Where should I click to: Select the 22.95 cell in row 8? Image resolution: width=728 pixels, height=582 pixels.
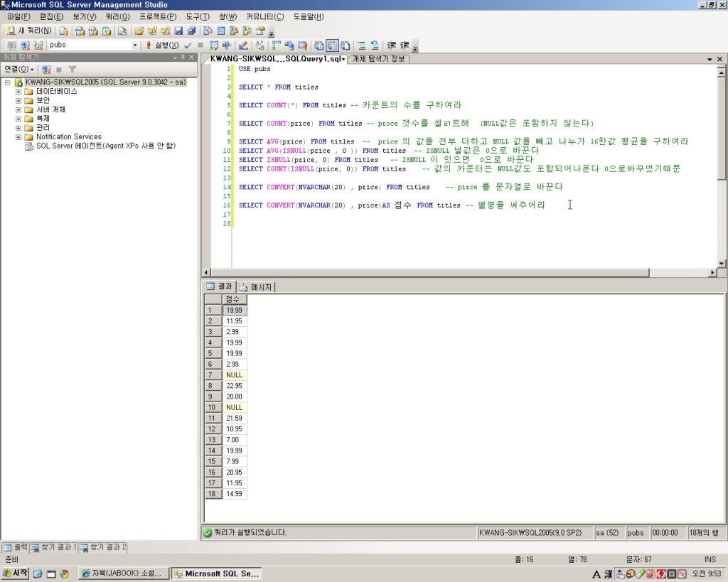235,386
